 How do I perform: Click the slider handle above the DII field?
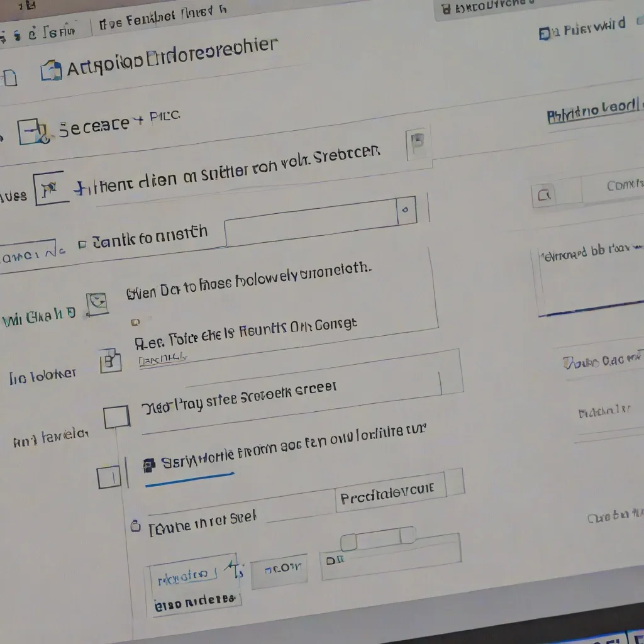click(348, 541)
